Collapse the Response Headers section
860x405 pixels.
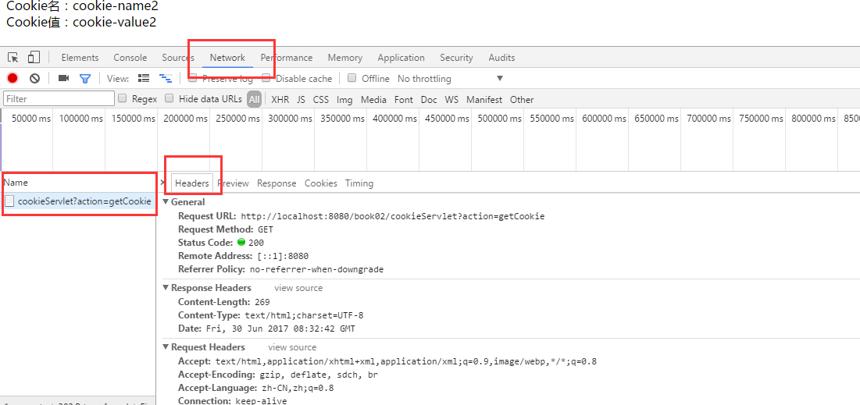tap(166, 288)
